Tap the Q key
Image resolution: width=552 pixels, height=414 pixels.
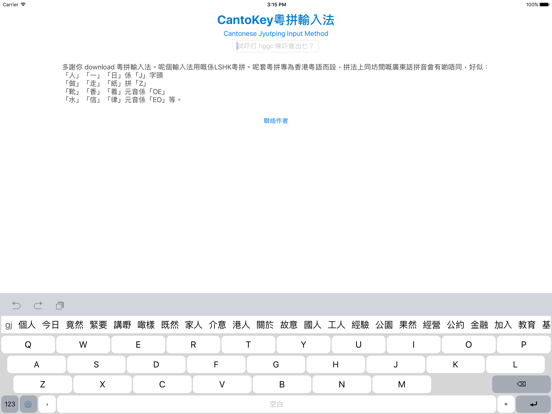point(28,345)
